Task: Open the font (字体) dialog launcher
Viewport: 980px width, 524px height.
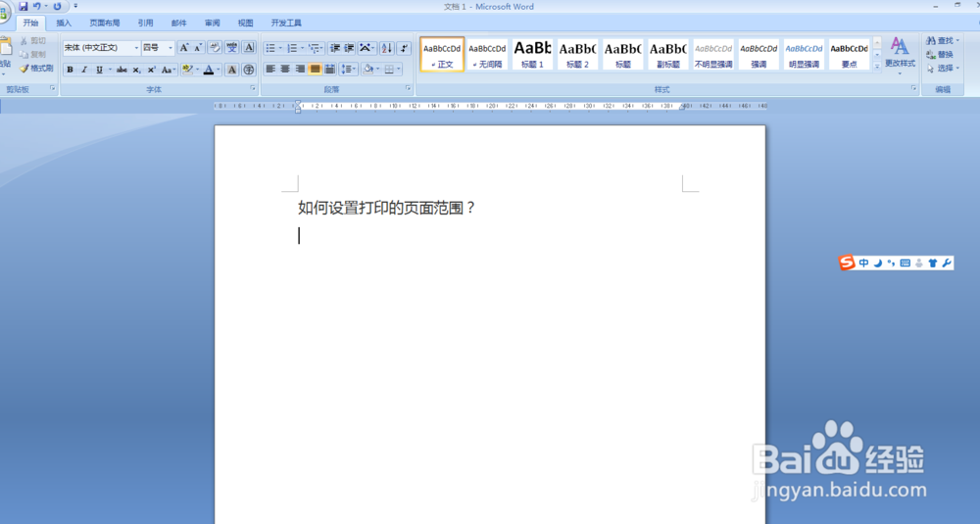Action: click(x=253, y=89)
